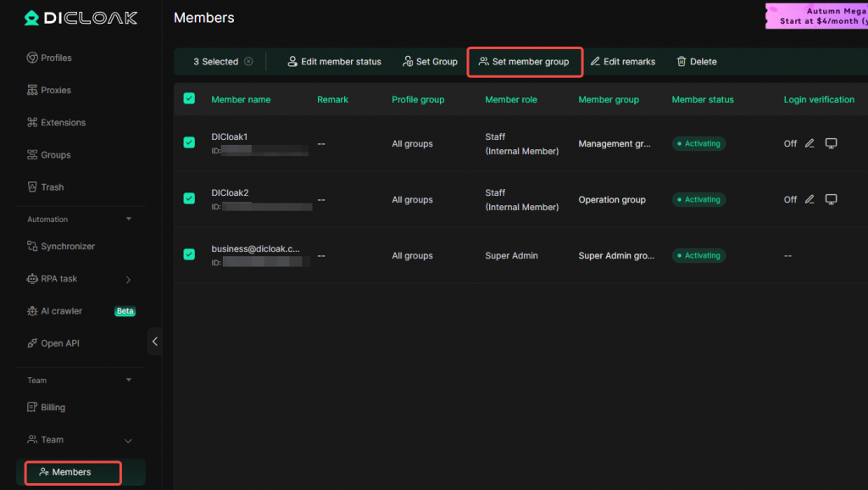
Task: Uncheck the DICloak1 member checkbox
Action: point(189,143)
